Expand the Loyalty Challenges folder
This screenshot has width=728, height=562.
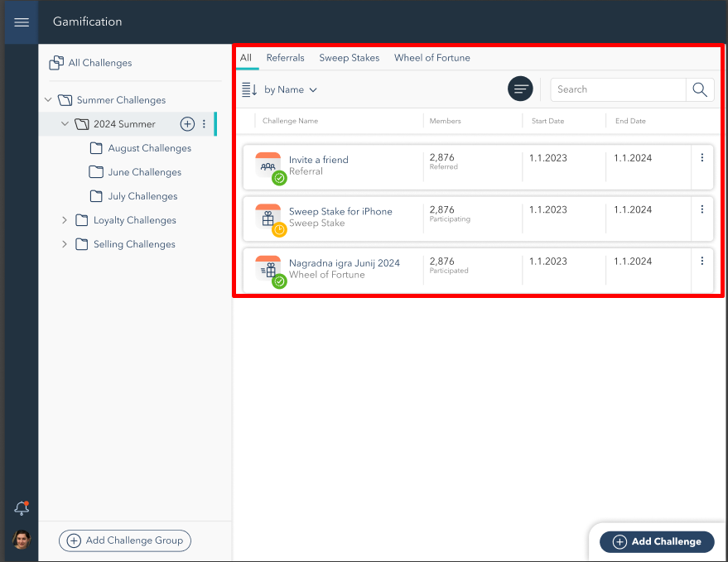click(64, 220)
